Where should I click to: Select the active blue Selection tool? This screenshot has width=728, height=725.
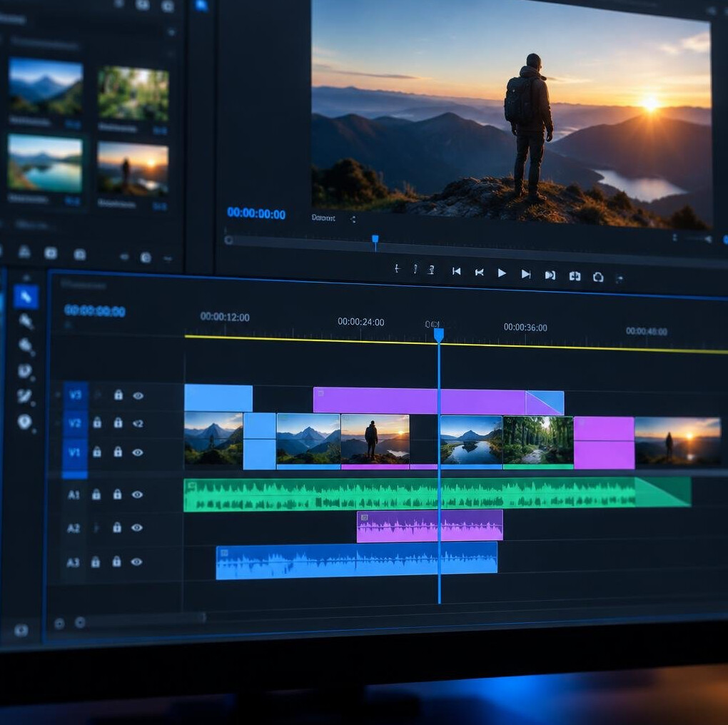click(x=26, y=297)
